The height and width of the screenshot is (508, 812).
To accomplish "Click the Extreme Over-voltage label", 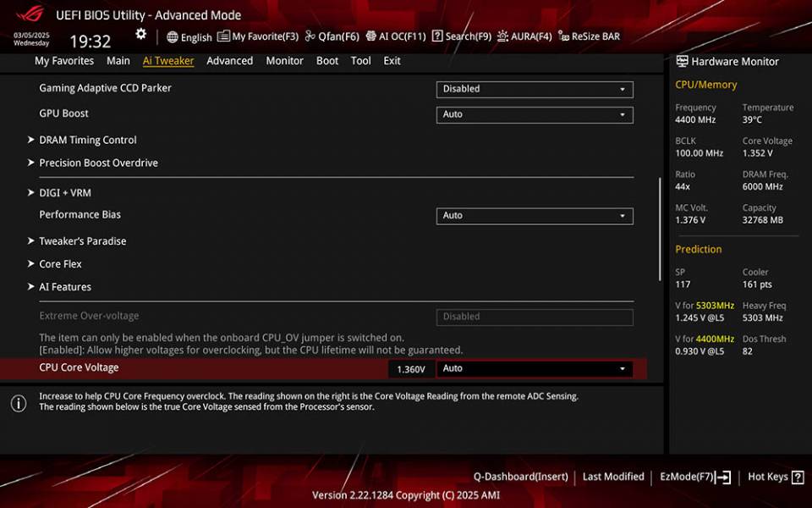I will click(x=89, y=316).
